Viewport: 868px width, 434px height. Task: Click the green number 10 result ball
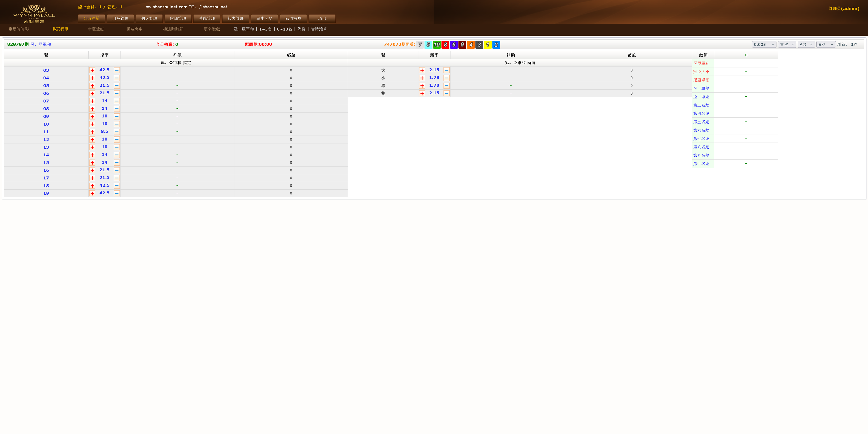tap(437, 45)
